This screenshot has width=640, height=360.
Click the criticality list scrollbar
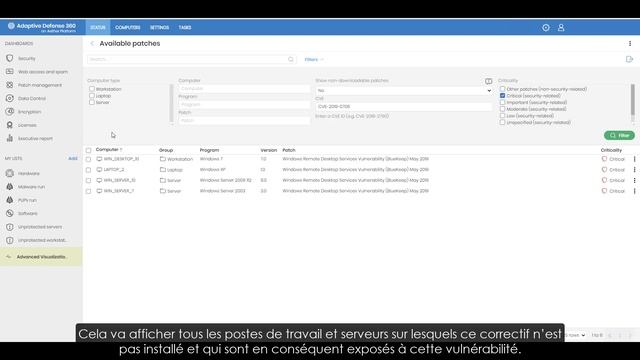tap(633, 100)
